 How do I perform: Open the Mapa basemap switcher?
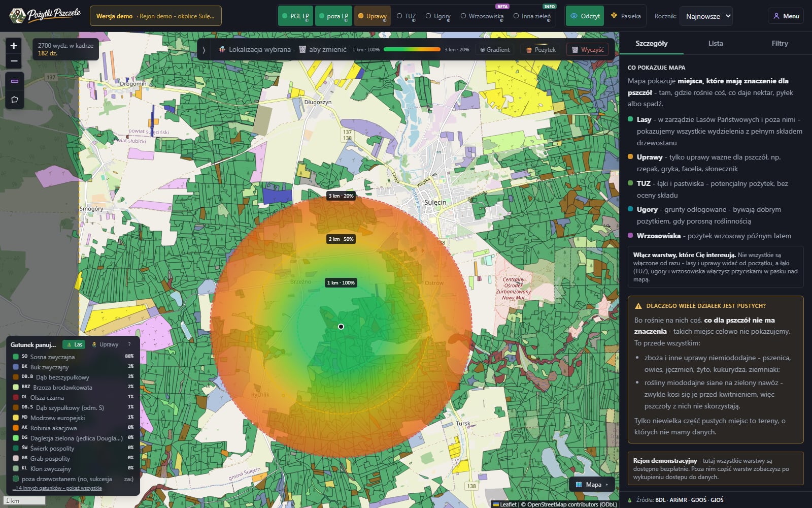tap(592, 485)
